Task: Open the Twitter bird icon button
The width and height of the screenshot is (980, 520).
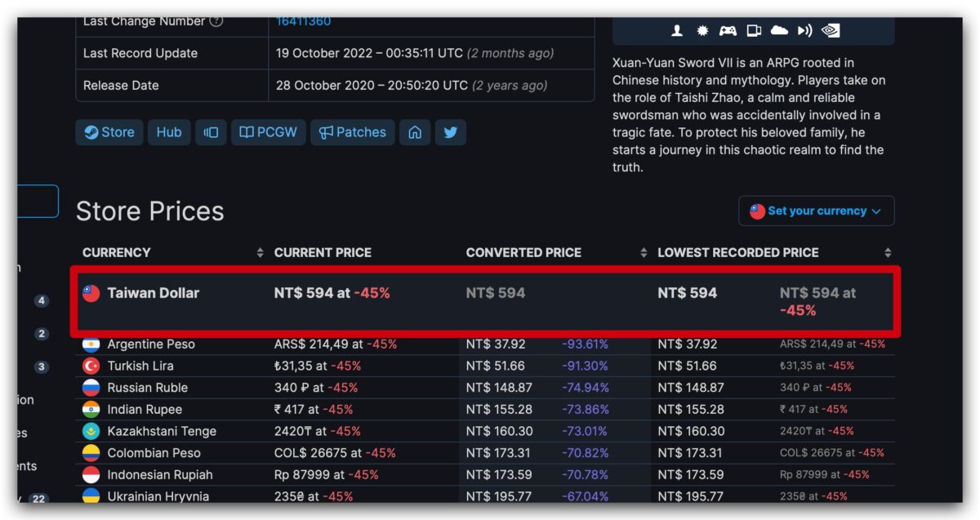Action: [450, 132]
